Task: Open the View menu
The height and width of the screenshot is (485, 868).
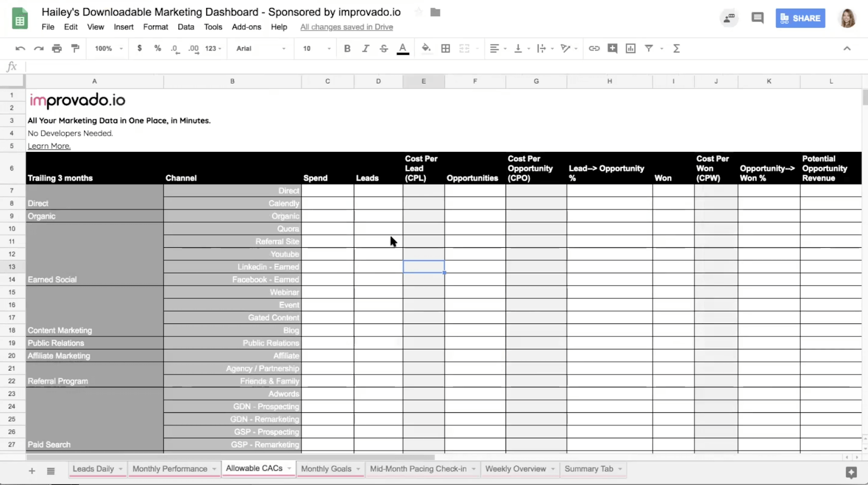Action: (x=95, y=27)
